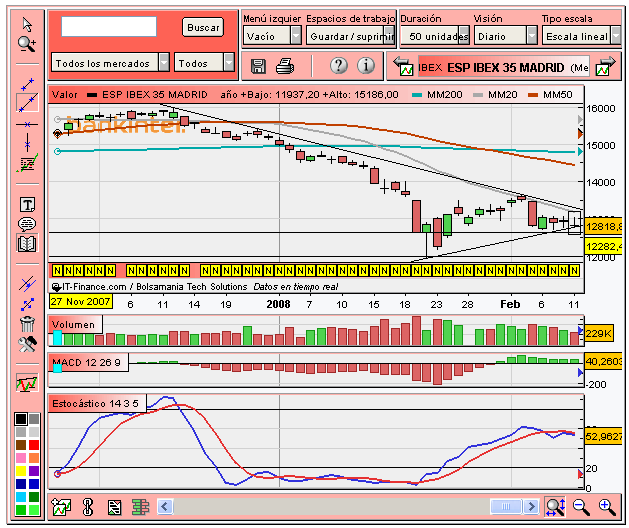The height and width of the screenshot is (528, 629).
Task: Click the printer icon
Action: pos(285,66)
